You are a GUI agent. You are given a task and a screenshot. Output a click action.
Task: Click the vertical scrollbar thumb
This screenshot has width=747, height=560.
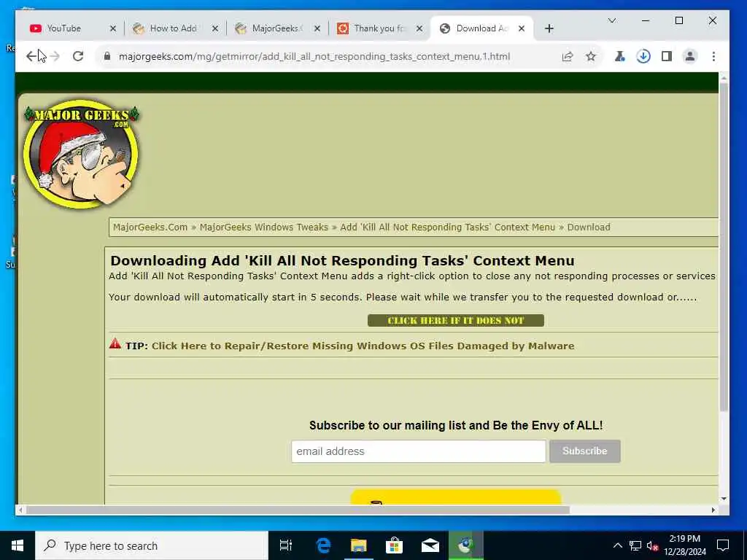(x=724, y=246)
